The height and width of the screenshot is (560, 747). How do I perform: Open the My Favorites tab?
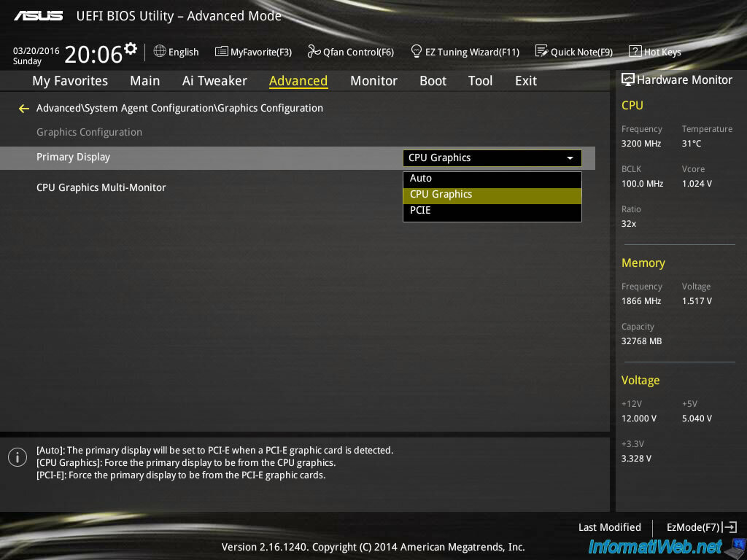(x=70, y=81)
